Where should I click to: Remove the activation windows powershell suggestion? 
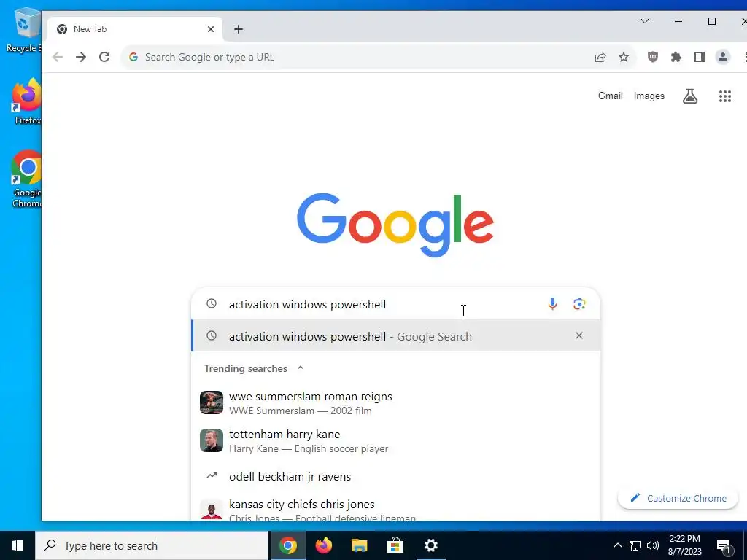pyautogui.click(x=578, y=335)
